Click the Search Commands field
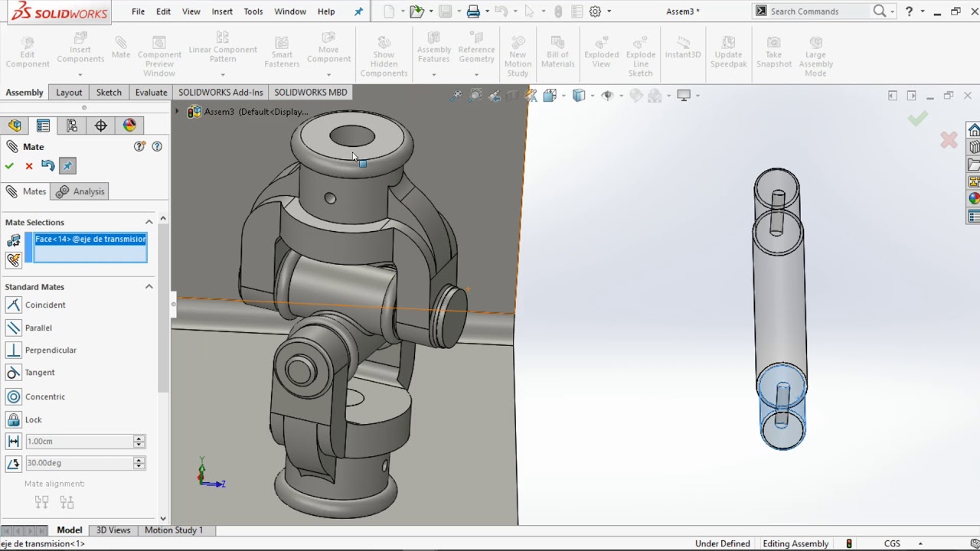 click(818, 11)
